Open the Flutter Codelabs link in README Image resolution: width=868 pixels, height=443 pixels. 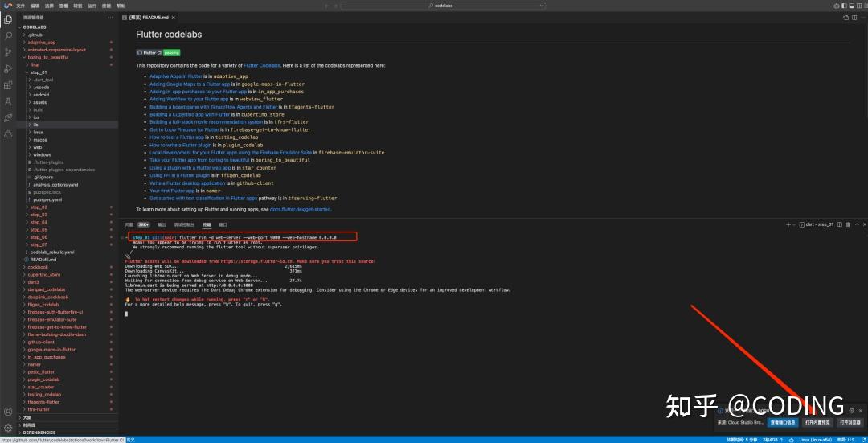tap(262, 65)
